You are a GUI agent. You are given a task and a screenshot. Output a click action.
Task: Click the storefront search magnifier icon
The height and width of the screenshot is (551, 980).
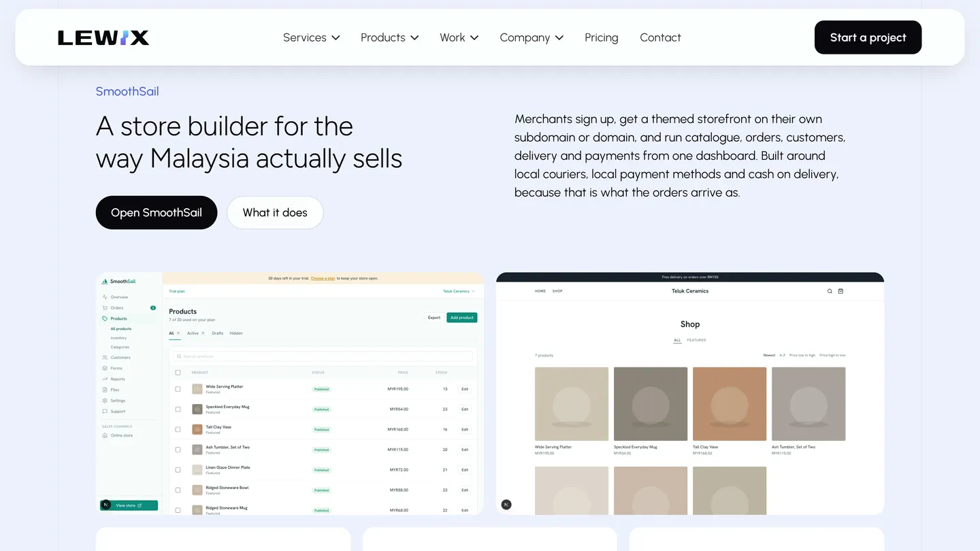(830, 291)
